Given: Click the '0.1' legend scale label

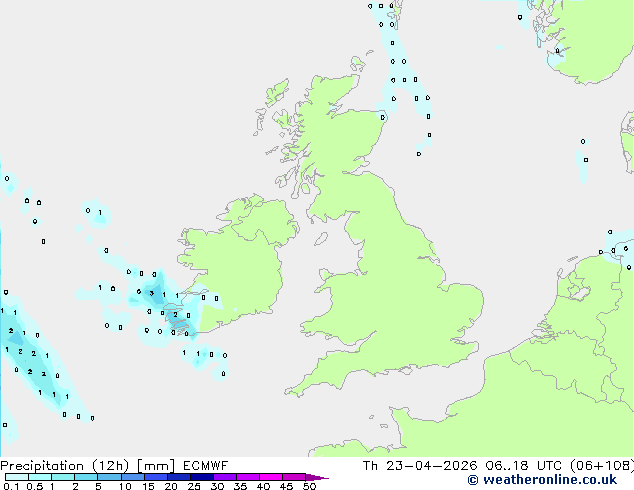Looking at the screenshot, I should coord(11,486).
